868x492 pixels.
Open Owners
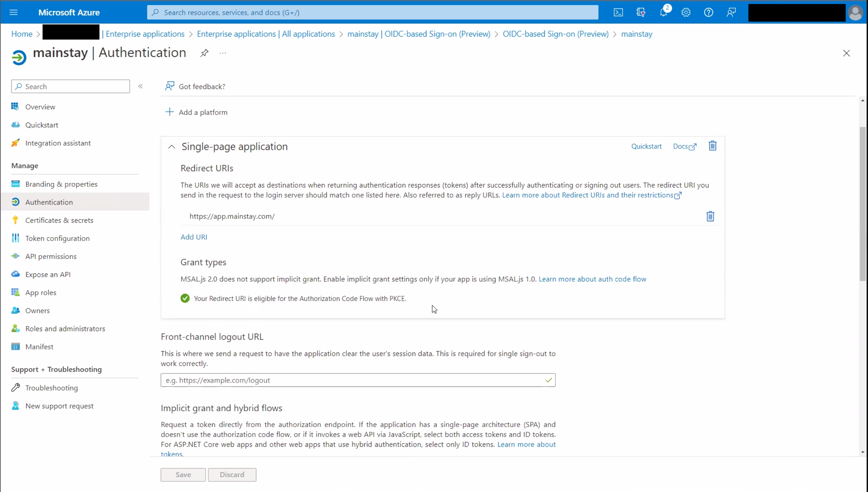coord(37,310)
